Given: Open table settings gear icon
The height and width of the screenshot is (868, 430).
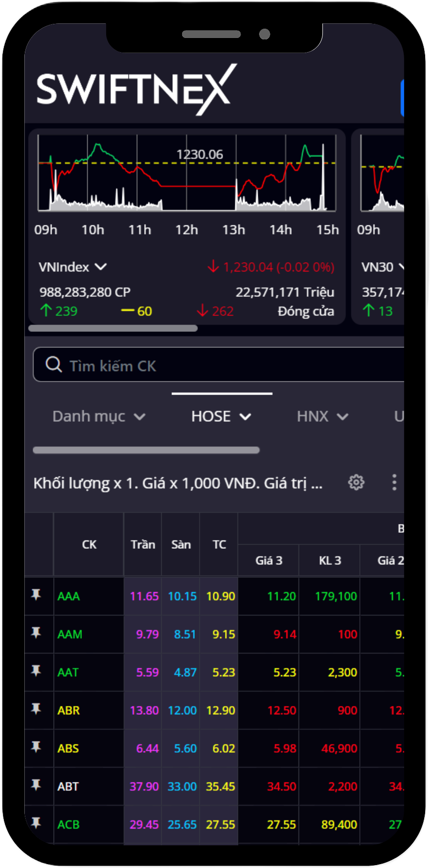Looking at the screenshot, I should (356, 482).
